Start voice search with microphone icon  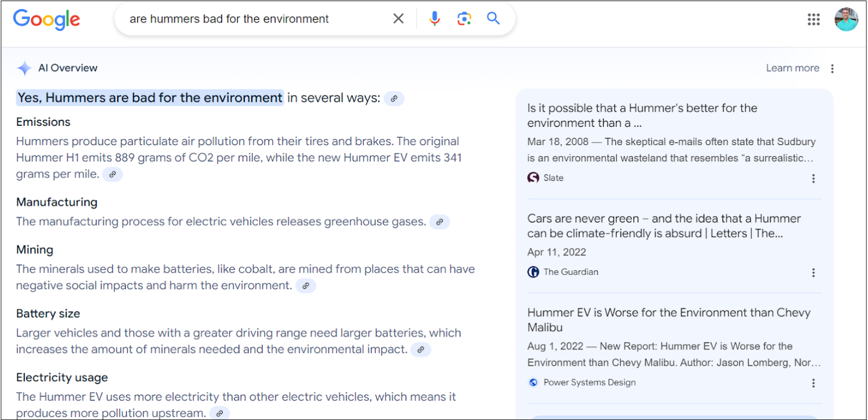pyautogui.click(x=434, y=19)
